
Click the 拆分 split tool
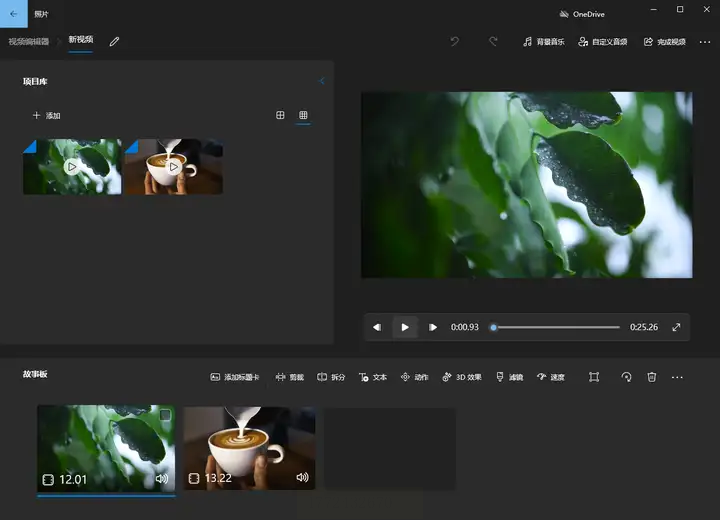pyautogui.click(x=331, y=377)
